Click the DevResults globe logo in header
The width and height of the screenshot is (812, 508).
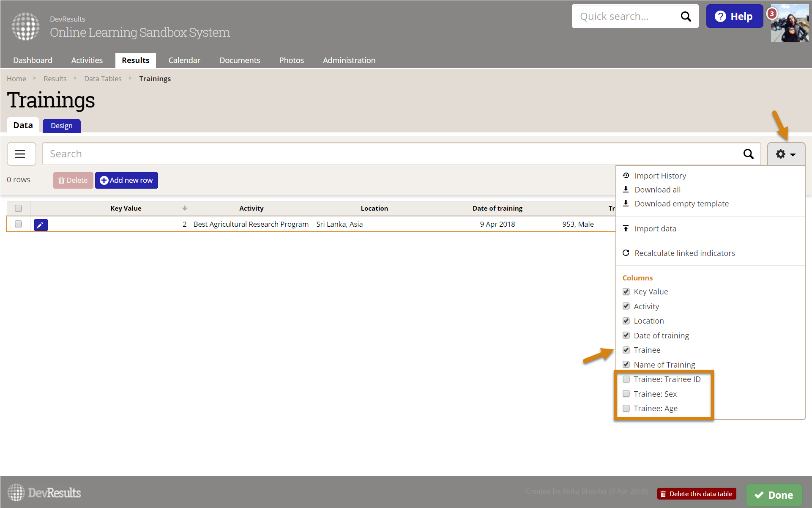pos(26,26)
